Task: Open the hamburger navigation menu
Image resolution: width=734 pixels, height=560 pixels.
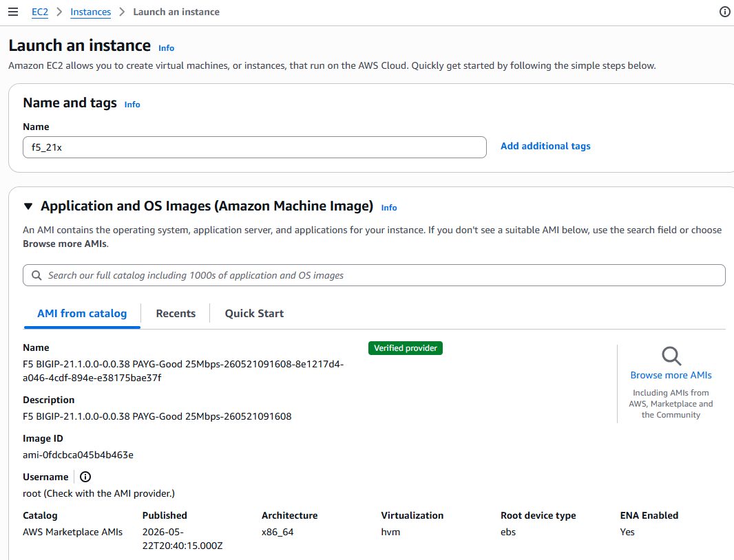Action: [x=13, y=12]
